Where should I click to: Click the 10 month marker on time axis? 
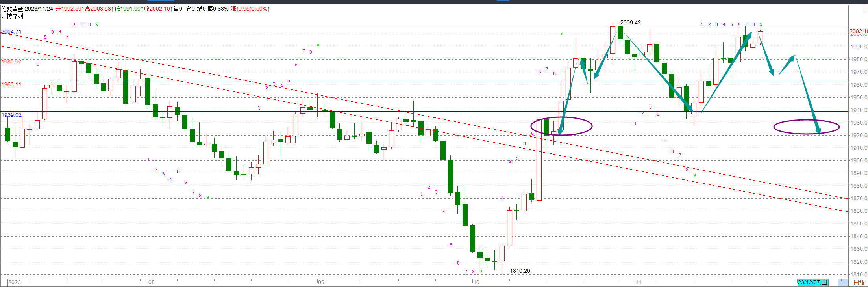[476, 282]
